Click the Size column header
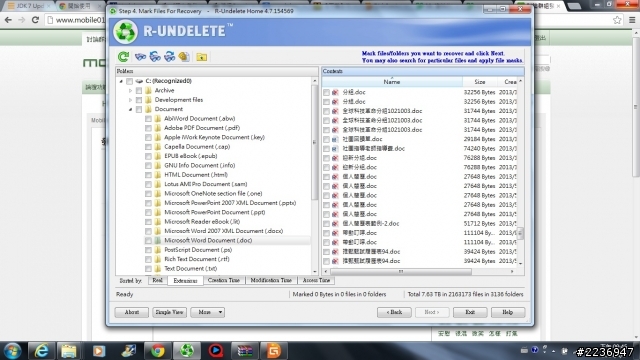Screen dimensions: 640x360 point(480,82)
